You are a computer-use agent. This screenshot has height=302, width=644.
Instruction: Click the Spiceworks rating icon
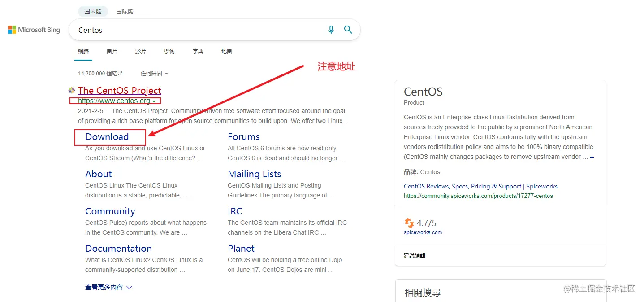408,223
